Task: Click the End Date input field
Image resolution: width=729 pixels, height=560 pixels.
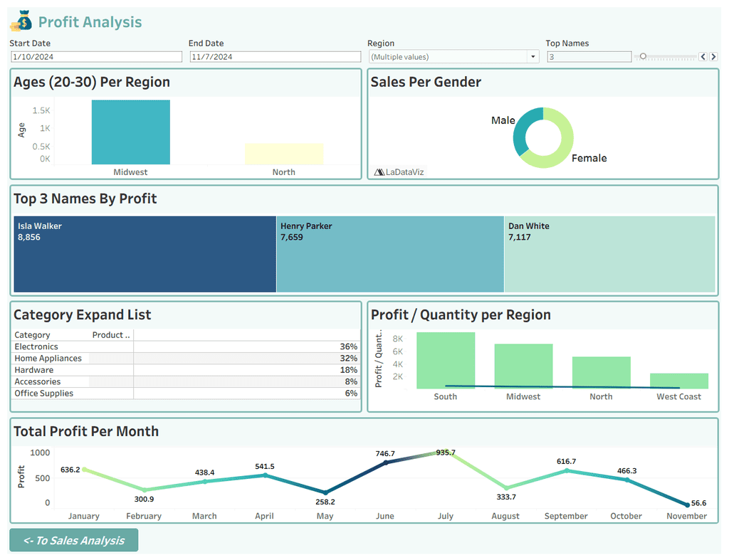Action: [x=276, y=57]
